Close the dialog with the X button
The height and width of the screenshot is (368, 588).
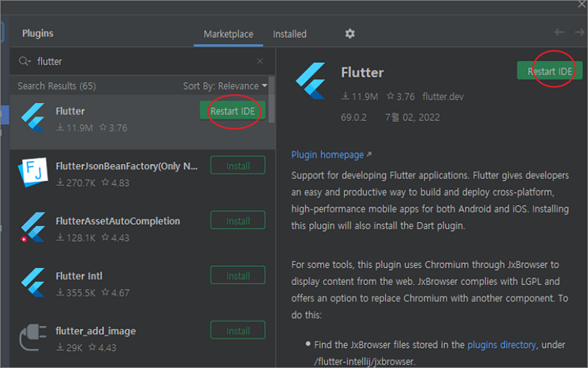click(582, 5)
